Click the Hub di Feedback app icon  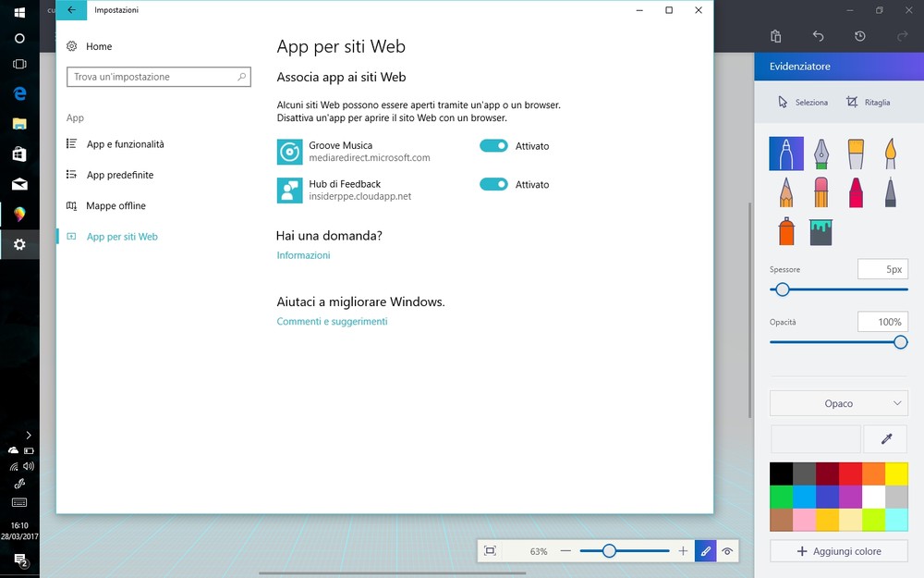pyautogui.click(x=290, y=190)
